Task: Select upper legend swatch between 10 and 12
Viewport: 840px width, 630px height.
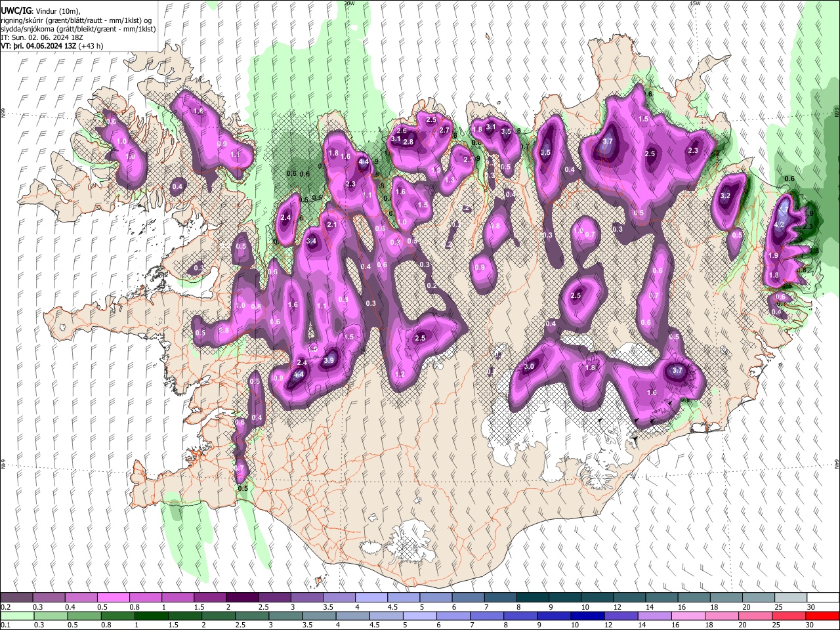Action: pyautogui.click(x=597, y=597)
